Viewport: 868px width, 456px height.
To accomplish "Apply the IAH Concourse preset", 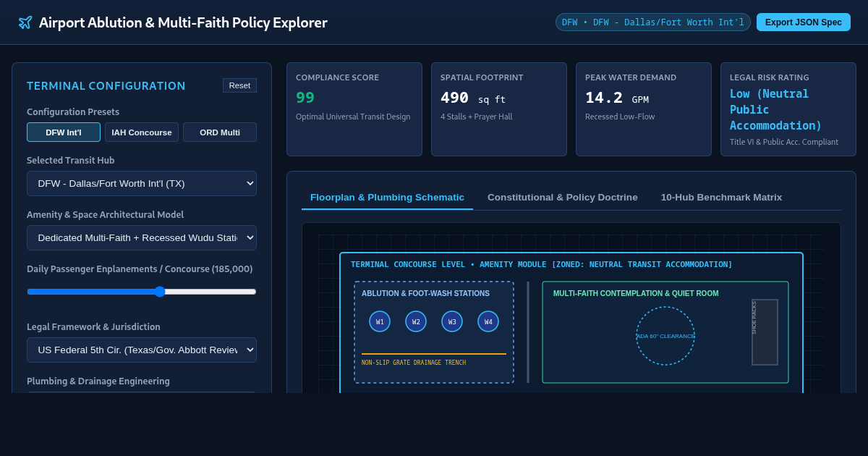I will click(142, 132).
